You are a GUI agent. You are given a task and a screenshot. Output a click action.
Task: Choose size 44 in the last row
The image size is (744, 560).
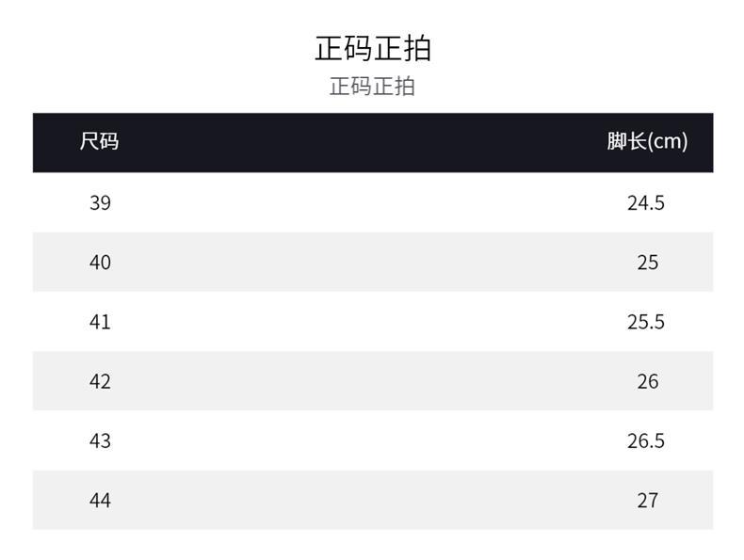click(100, 500)
